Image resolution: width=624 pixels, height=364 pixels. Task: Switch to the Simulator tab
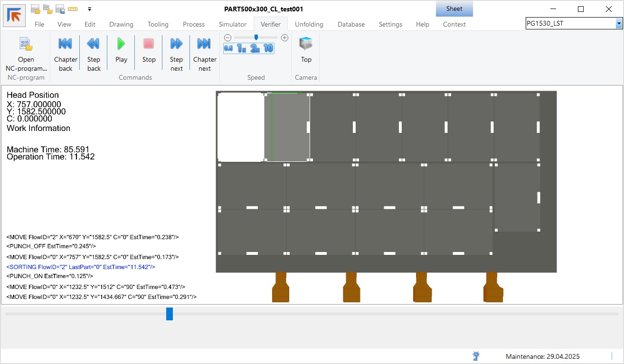tap(232, 24)
